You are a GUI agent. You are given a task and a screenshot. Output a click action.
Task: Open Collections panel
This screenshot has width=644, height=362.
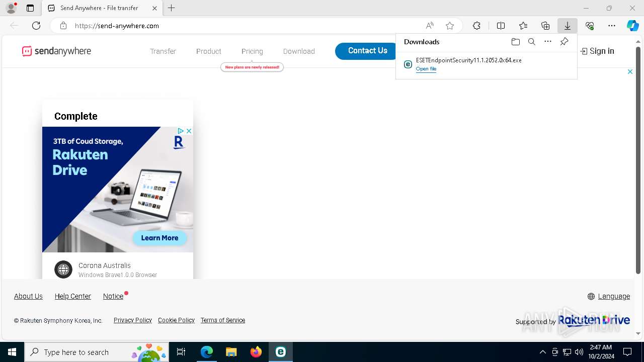[545, 26]
